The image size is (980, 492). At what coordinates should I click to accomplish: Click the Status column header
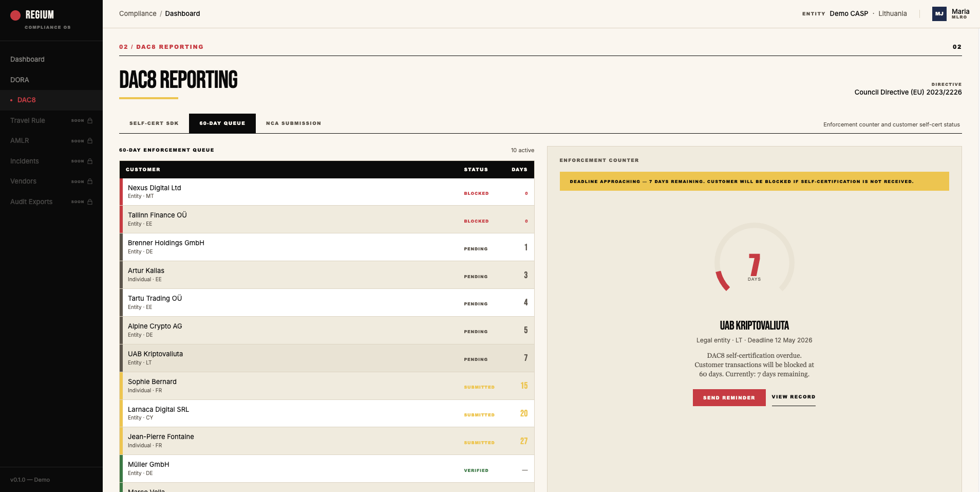point(476,170)
